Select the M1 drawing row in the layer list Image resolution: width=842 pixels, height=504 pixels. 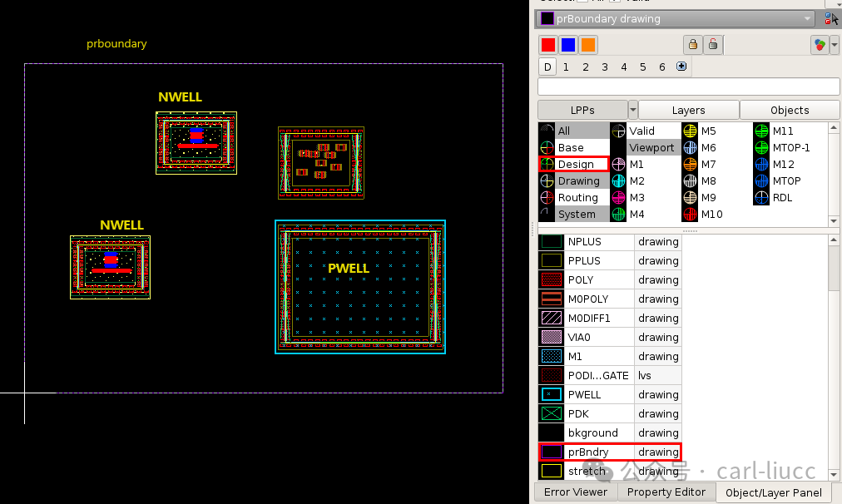point(610,357)
